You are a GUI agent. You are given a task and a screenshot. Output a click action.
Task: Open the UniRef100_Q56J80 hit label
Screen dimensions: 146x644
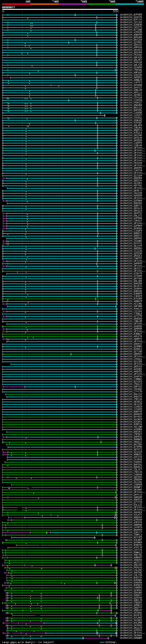coord(131,565)
